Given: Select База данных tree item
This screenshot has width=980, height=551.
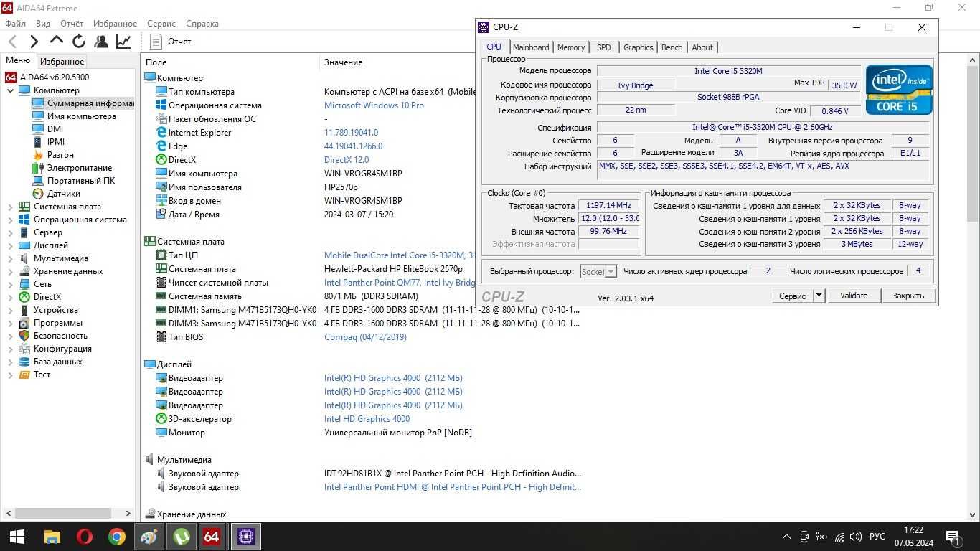Looking at the screenshot, I should [x=50, y=362].
